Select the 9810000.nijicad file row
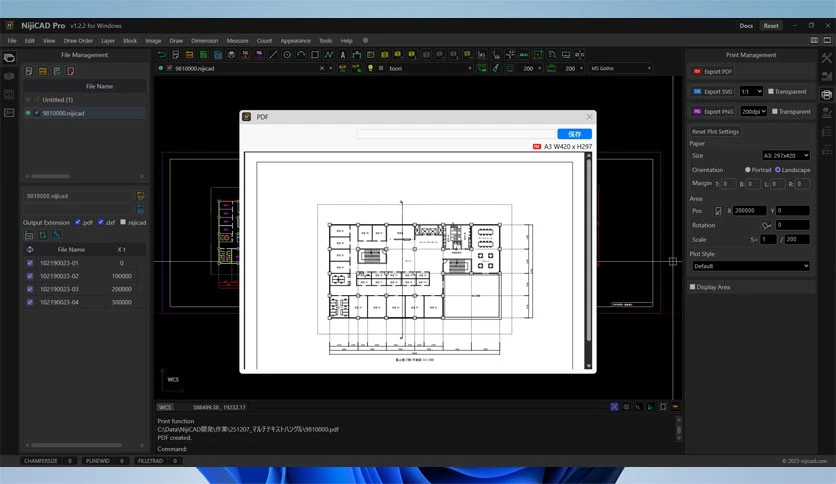The height and width of the screenshot is (484, 836). [84, 113]
